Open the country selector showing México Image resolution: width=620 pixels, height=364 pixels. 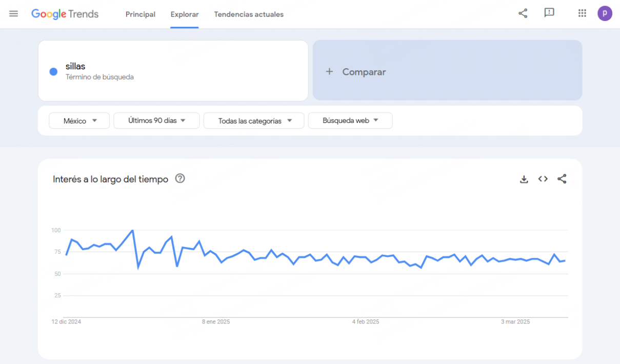point(79,120)
